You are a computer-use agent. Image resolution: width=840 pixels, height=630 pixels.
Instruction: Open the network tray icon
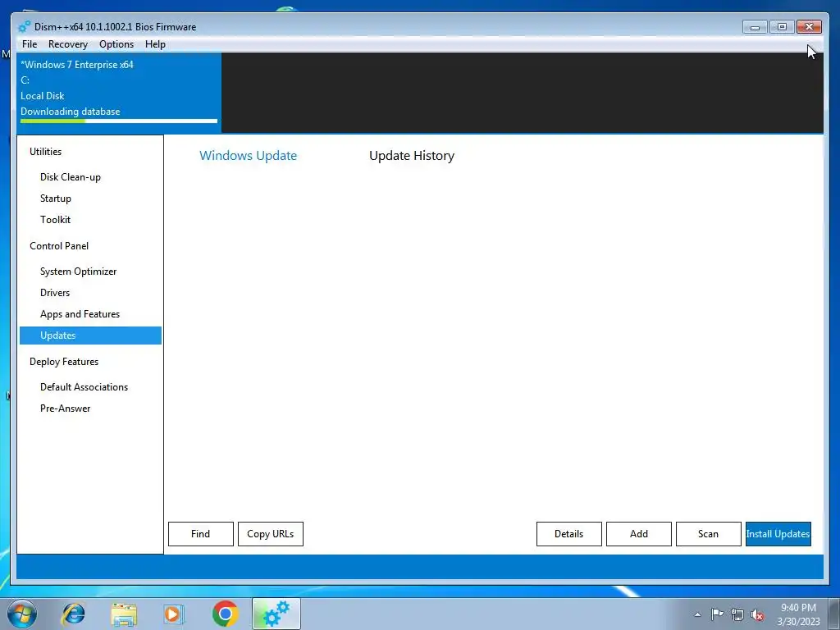[737, 614]
